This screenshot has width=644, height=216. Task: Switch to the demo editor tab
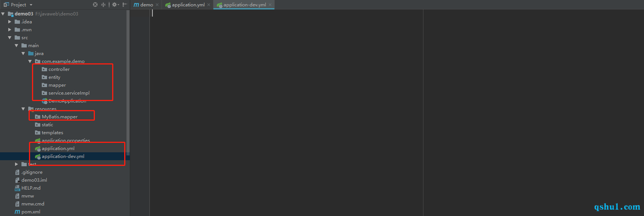(146, 5)
